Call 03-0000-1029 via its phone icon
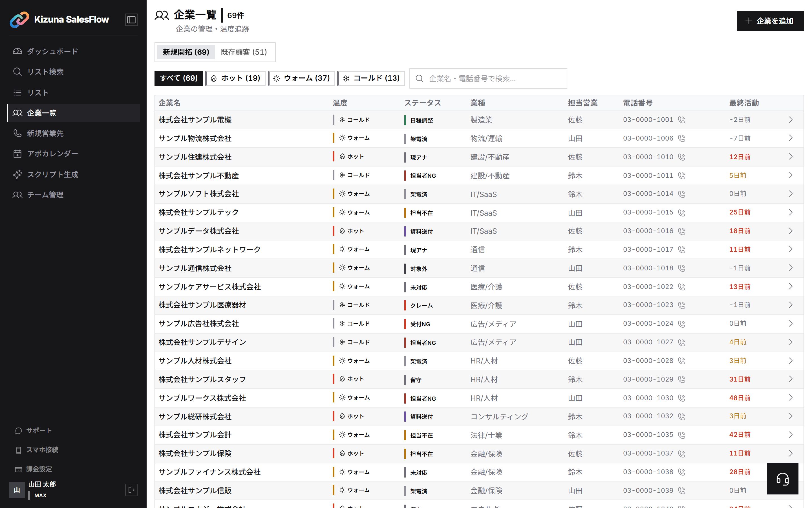This screenshot has height=508, width=812. [681, 379]
